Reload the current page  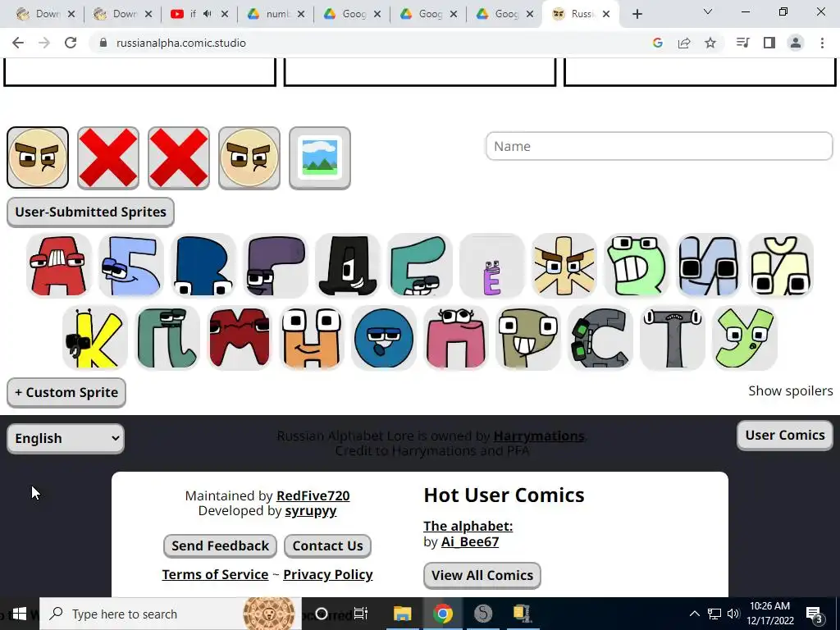[71, 43]
